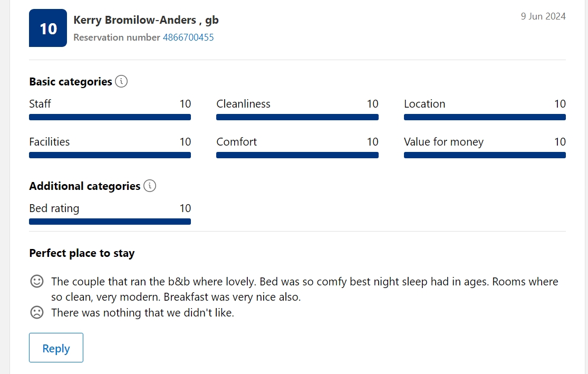588x374 pixels.
Task: Click the sad frowning face icon
Action: (x=37, y=312)
